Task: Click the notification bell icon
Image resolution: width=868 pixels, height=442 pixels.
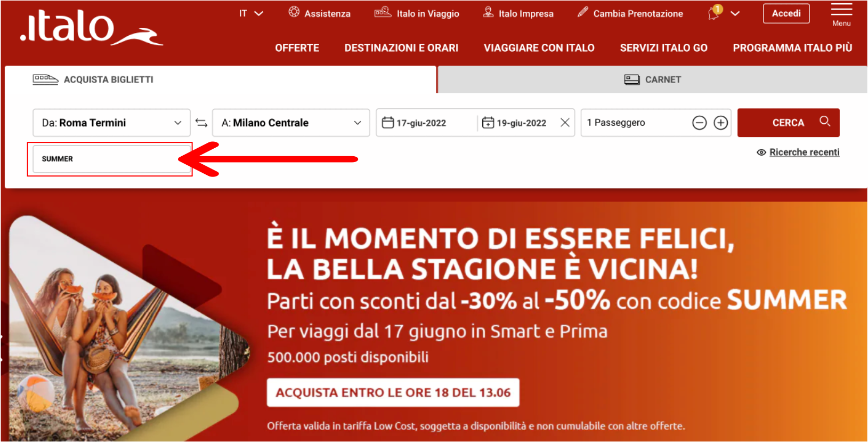Action: click(x=715, y=13)
